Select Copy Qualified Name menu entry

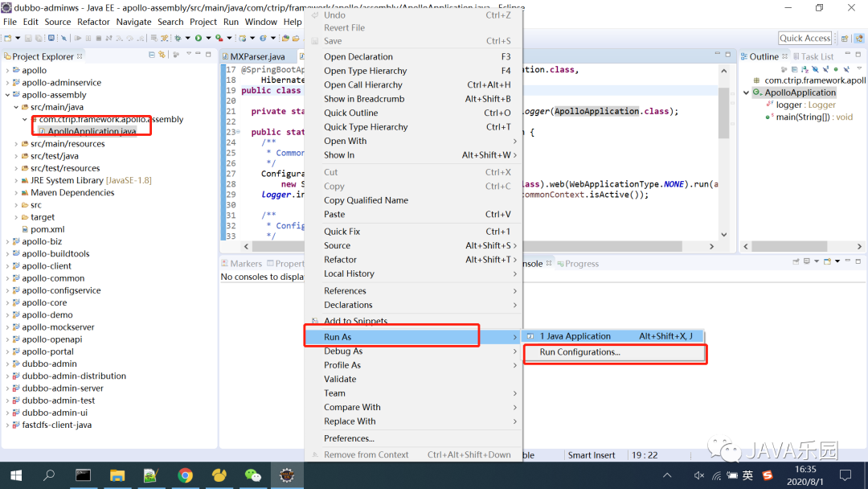pyautogui.click(x=413, y=200)
